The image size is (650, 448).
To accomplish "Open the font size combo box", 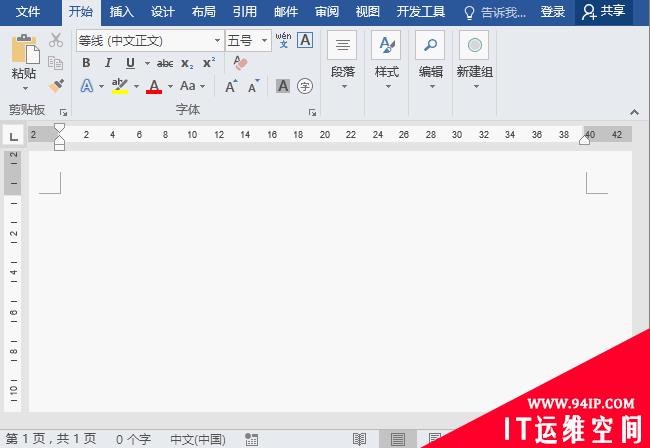I will tap(248, 41).
